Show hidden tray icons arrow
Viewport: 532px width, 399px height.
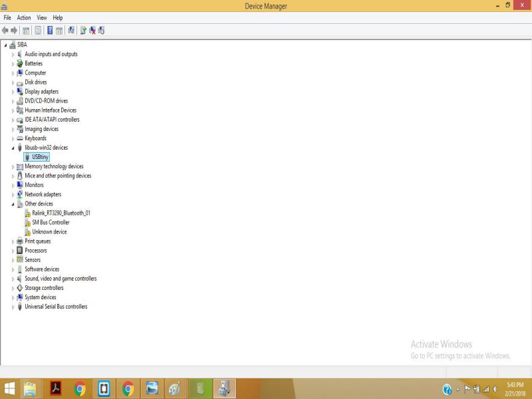[458, 390]
